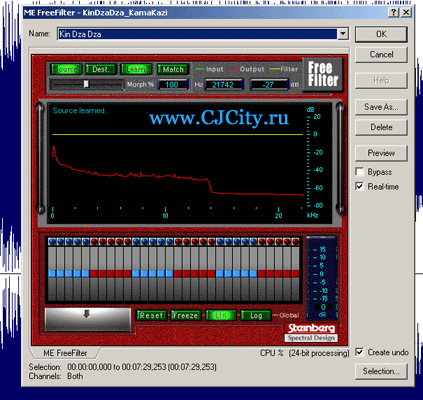Click the Free Filter logo
Viewport: 423px width, 400px height.
click(x=322, y=74)
